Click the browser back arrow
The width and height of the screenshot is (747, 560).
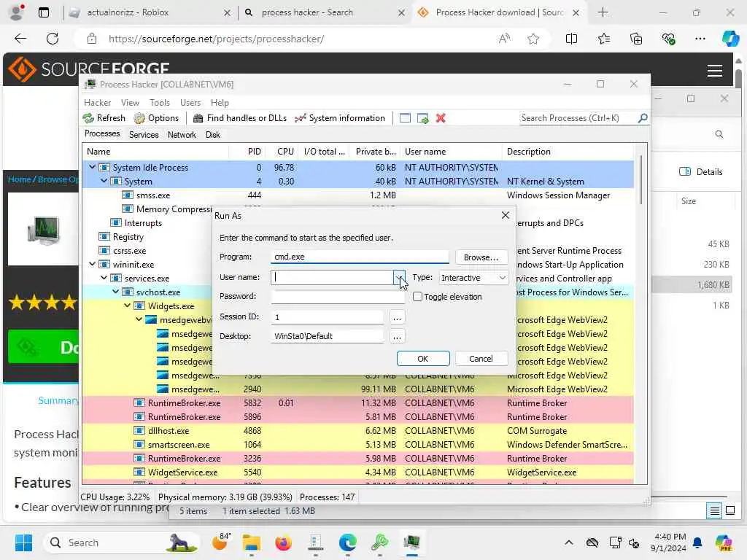pyautogui.click(x=20, y=39)
